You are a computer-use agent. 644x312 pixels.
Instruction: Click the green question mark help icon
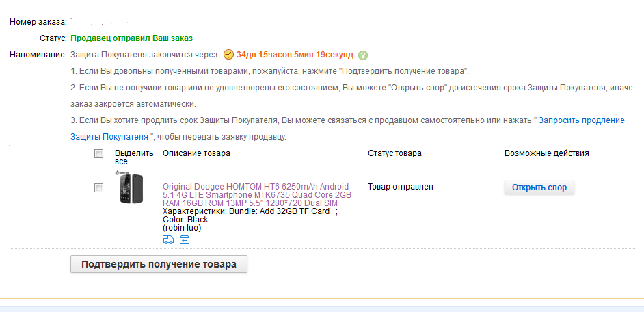pyautogui.click(x=363, y=55)
